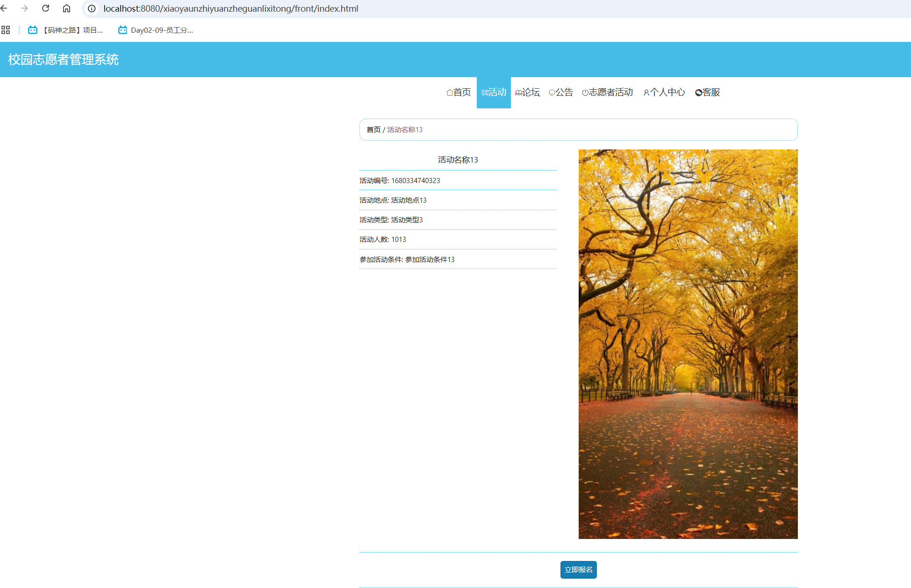The image size is (911, 588).
Task: Select the 活动类型: 活动类型3 row
Action: coord(458,220)
